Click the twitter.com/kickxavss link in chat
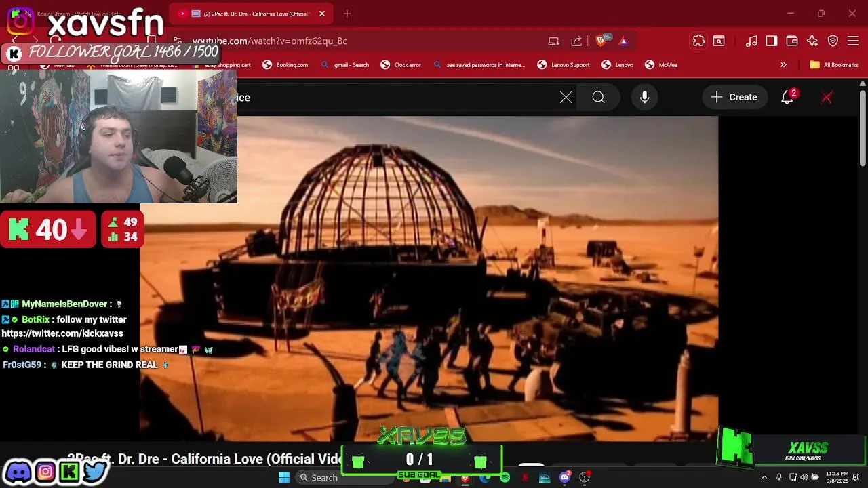The width and height of the screenshot is (868, 488). [62, 334]
